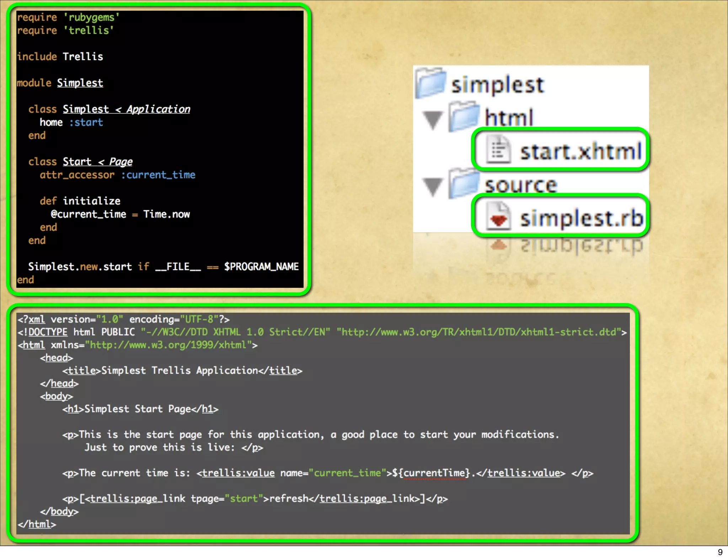Select the start.xhtml file name

click(x=581, y=151)
